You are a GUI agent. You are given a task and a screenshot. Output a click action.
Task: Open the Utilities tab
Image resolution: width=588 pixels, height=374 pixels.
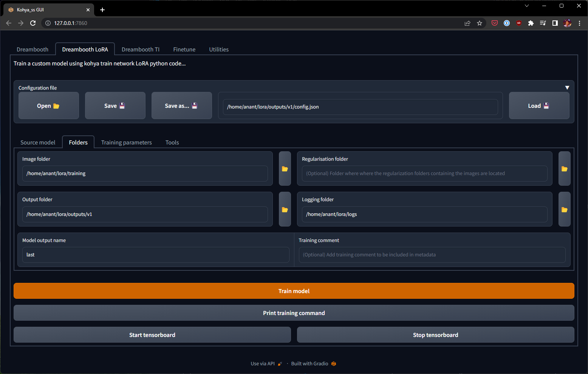pos(219,50)
